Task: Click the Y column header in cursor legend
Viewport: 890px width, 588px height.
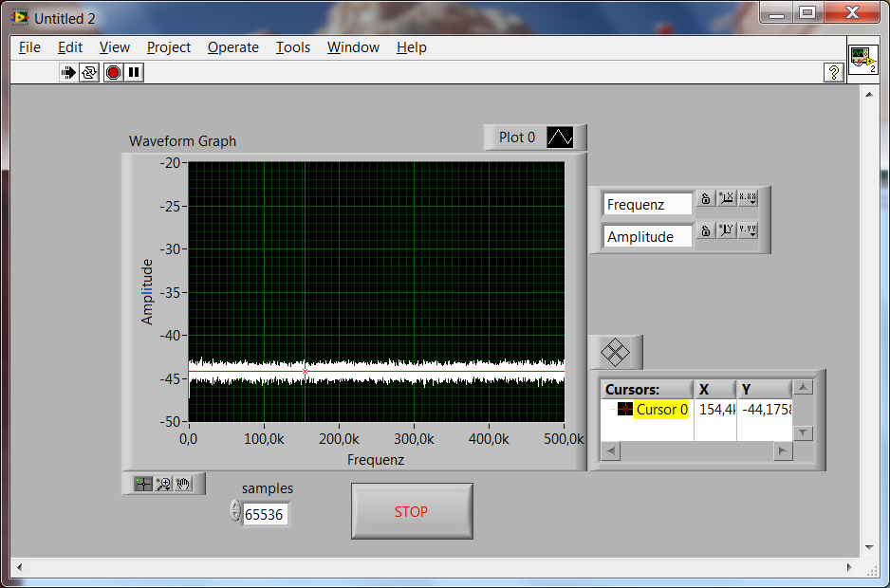Action: pos(764,390)
